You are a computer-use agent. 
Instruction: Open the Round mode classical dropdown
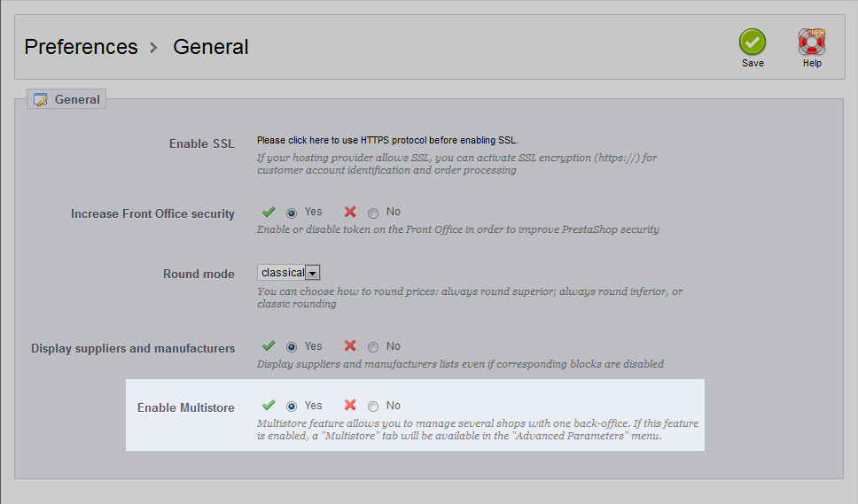(288, 272)
